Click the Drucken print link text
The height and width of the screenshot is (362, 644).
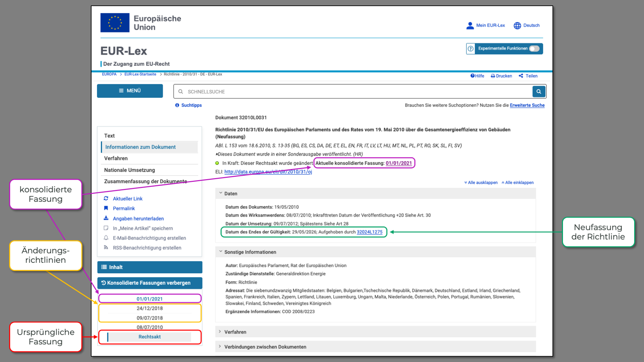[504, 76]
